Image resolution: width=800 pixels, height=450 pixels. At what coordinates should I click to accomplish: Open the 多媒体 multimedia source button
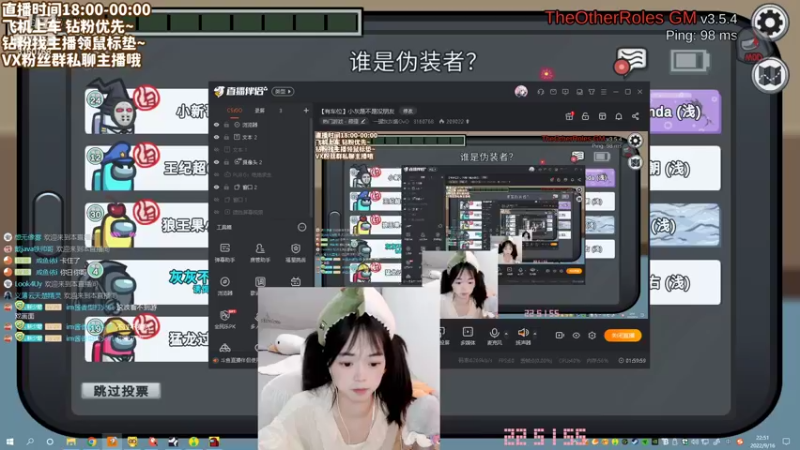click(x=467, y=336)
